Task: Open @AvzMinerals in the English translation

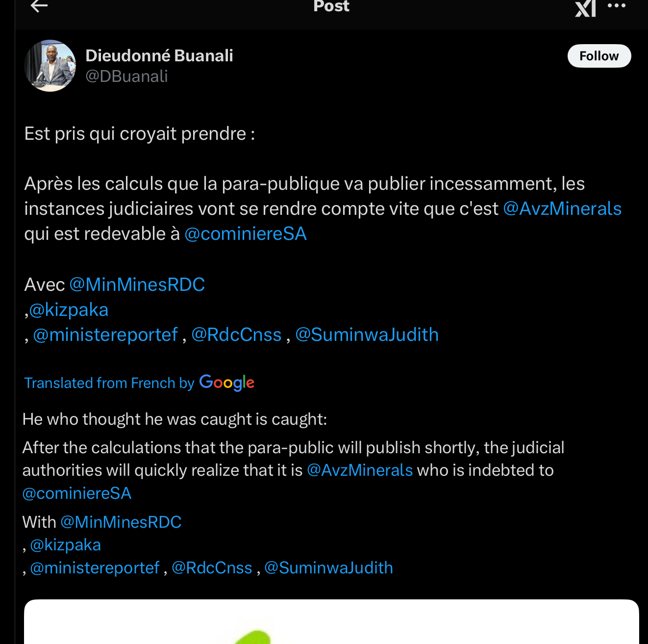Action: (360, 470)
